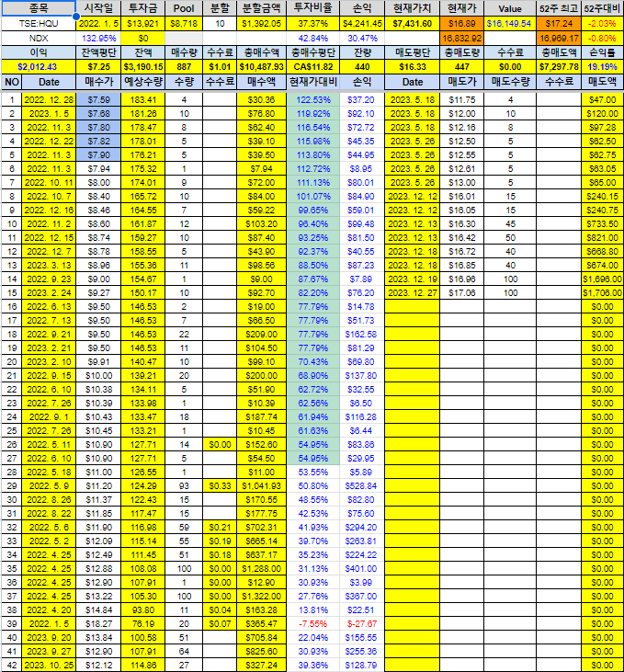The image size is (624, 672).
Task: Click the 잔량 value 440
Action: 362,67
